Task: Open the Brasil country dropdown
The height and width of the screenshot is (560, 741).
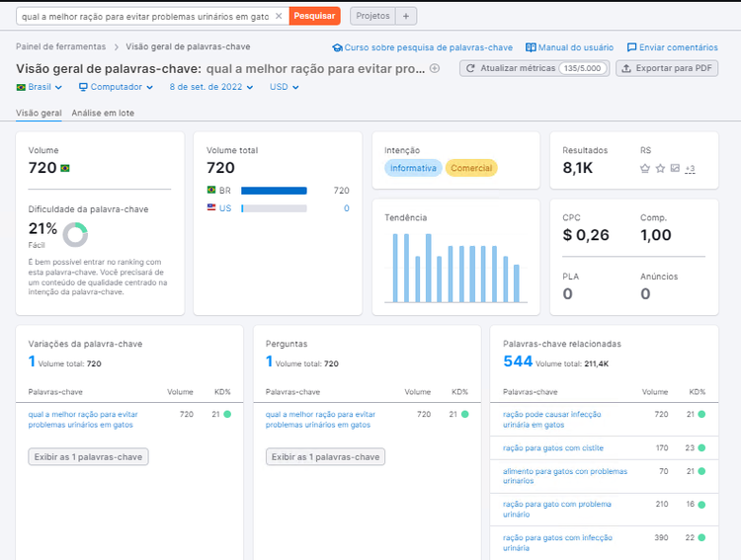Action: pyautogui.click(x=40, y=87)
